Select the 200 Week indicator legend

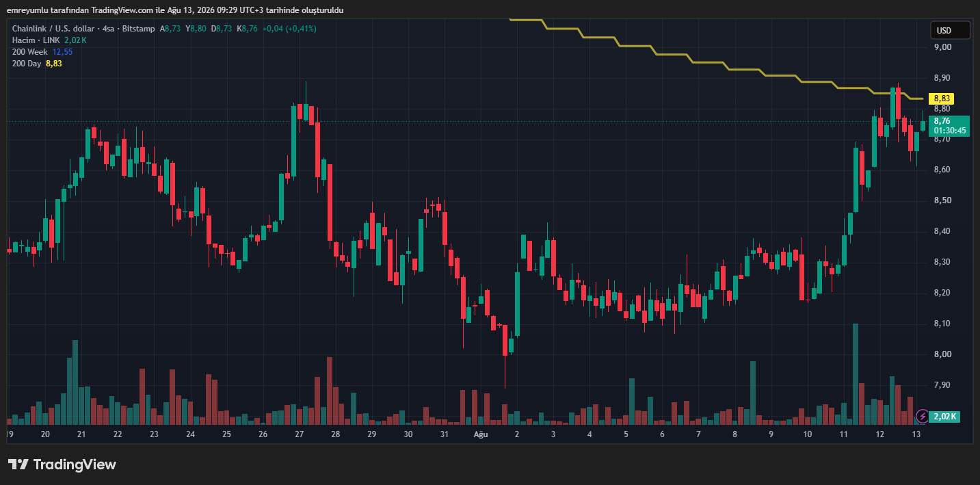(29, 52)
